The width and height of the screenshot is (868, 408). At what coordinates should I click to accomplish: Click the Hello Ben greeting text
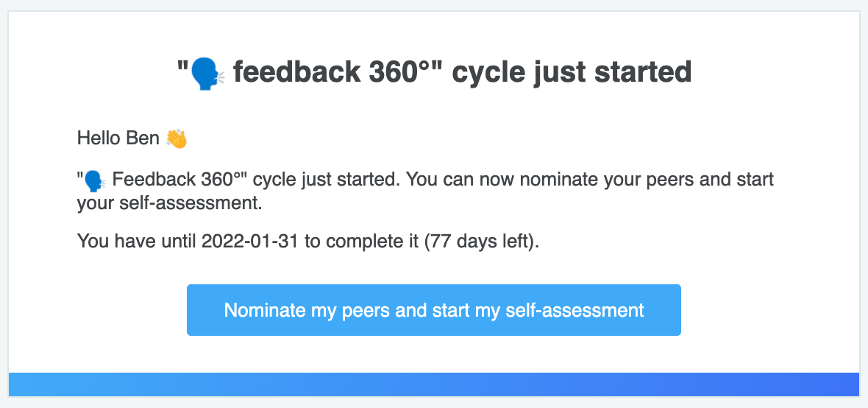(x=118, y=138)
